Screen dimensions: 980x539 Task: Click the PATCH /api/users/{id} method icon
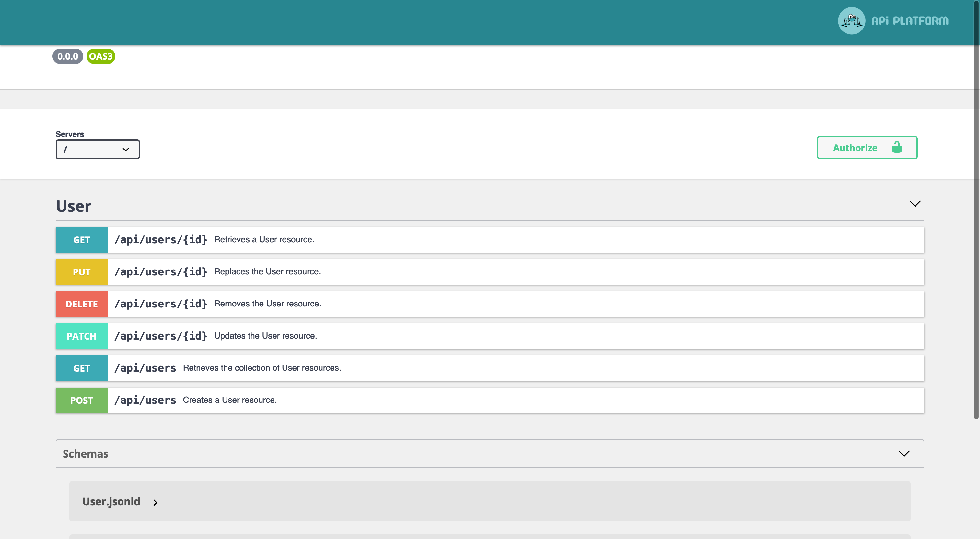[x=81, y=336]
